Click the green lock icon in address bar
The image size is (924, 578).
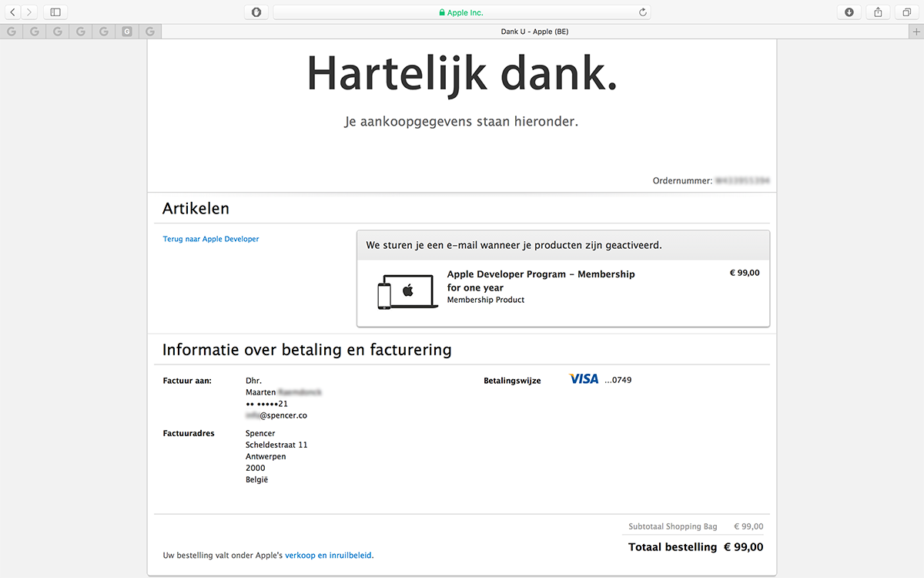(x=442, y=13)
